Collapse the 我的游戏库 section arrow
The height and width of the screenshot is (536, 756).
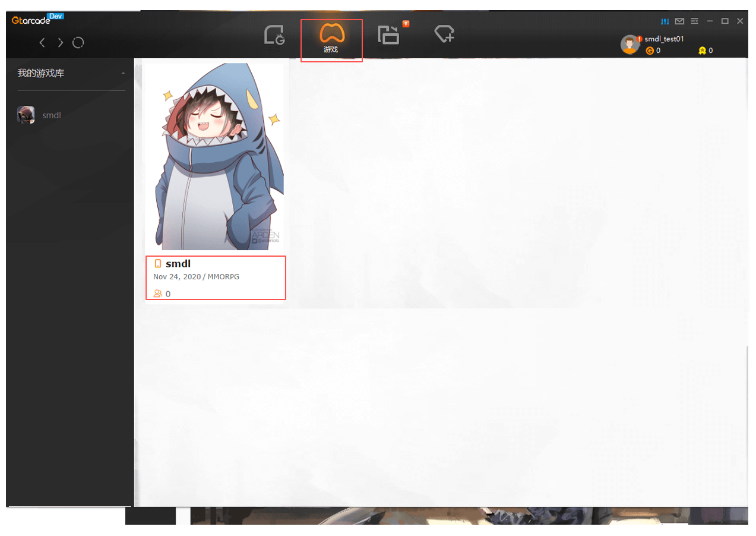click(x=123, y=74)
